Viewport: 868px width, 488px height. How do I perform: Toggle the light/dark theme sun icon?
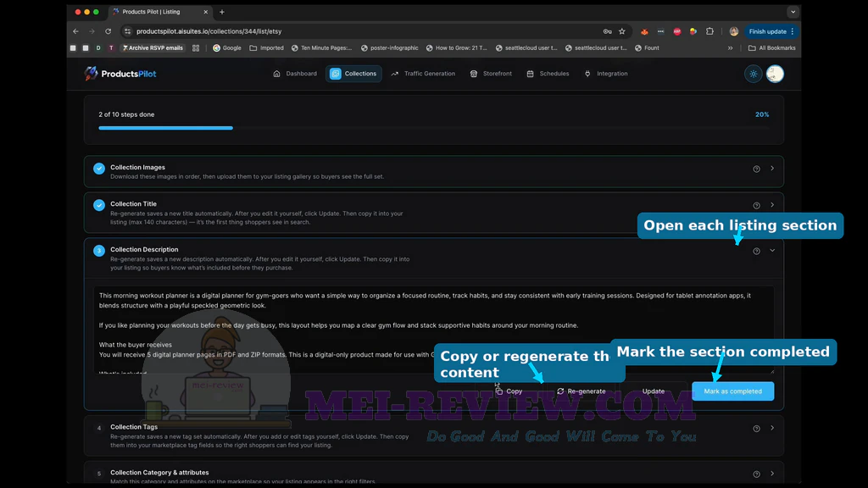coord(754,74)
